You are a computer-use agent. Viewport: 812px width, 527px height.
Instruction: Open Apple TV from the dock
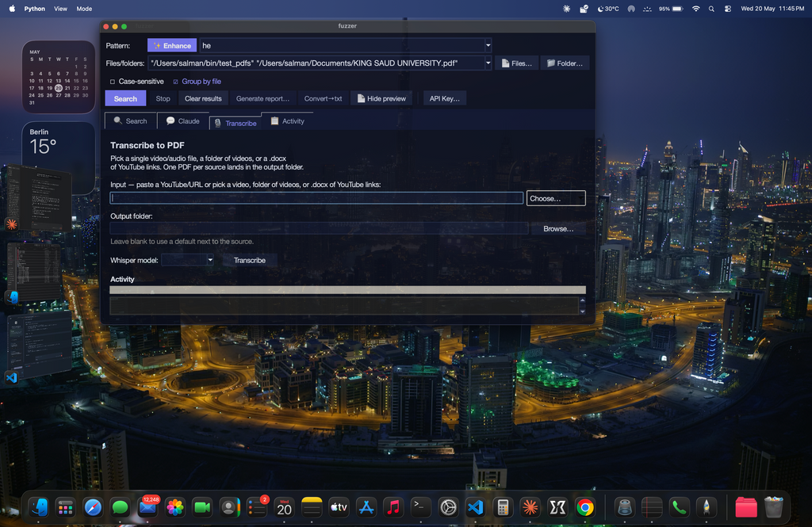pyautogui.click(x=339, y=508)
